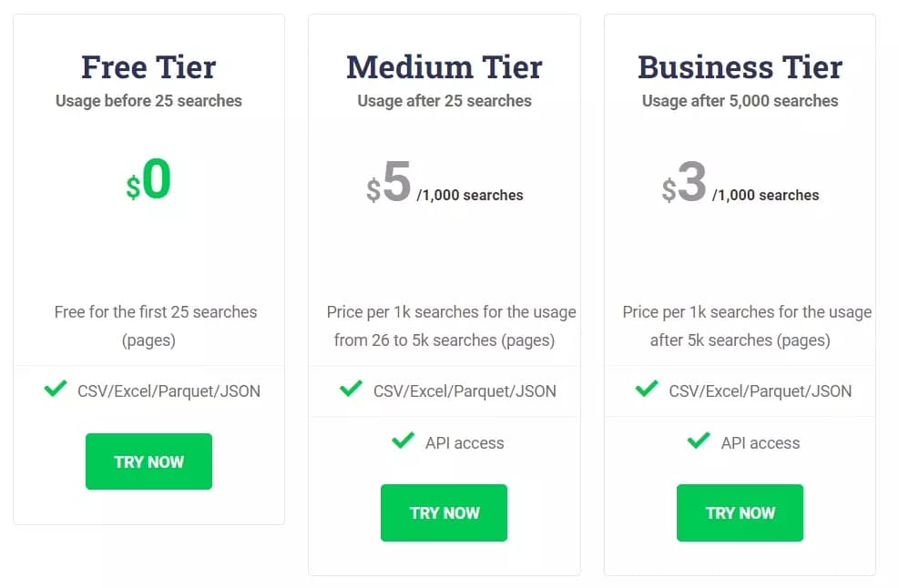
Task: Select the Medium Tier heading
Action: click(444, 66)
